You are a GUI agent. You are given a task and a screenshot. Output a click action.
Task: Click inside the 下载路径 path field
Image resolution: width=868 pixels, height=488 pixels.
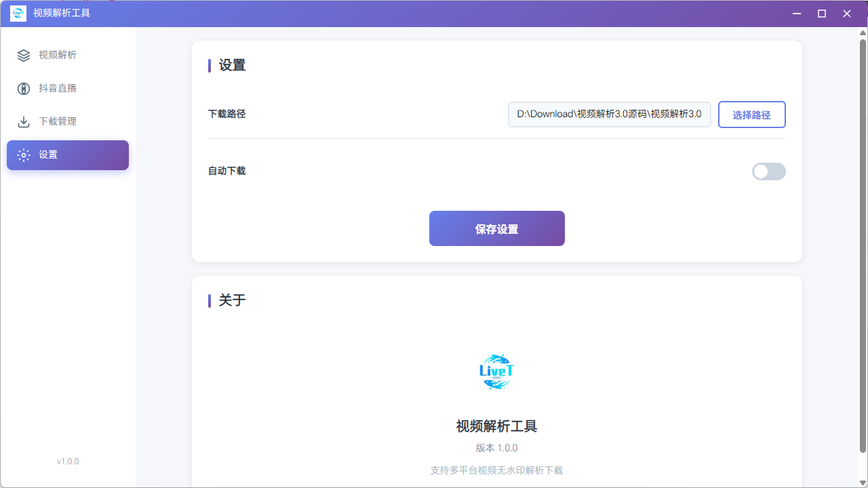click(x=609, y=115)
